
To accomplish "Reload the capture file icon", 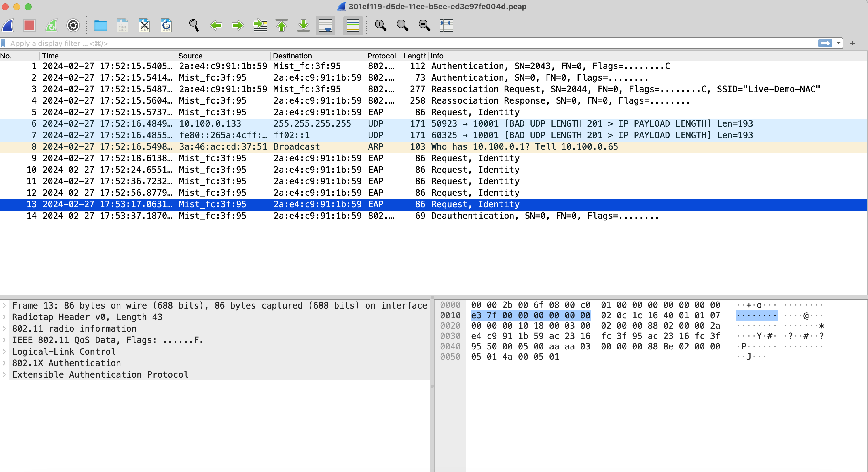I will pos(166,25).
